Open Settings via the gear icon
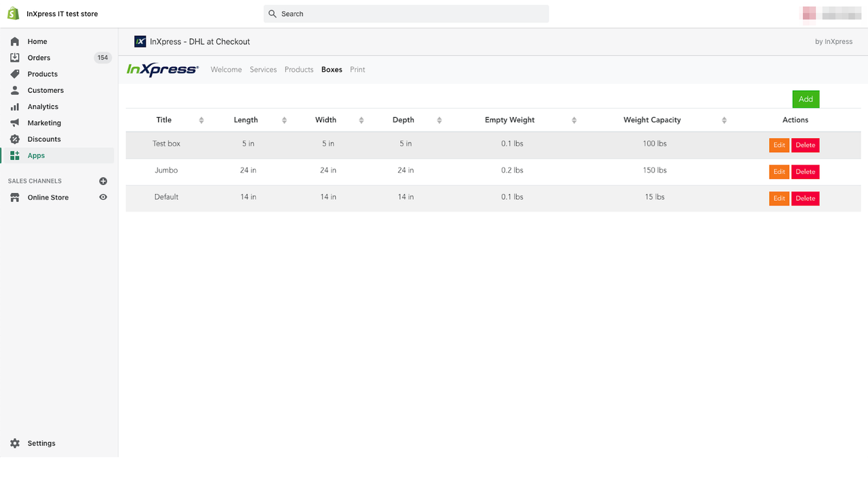The width and height of the screenshot is (868, 488). click(15, 443)
